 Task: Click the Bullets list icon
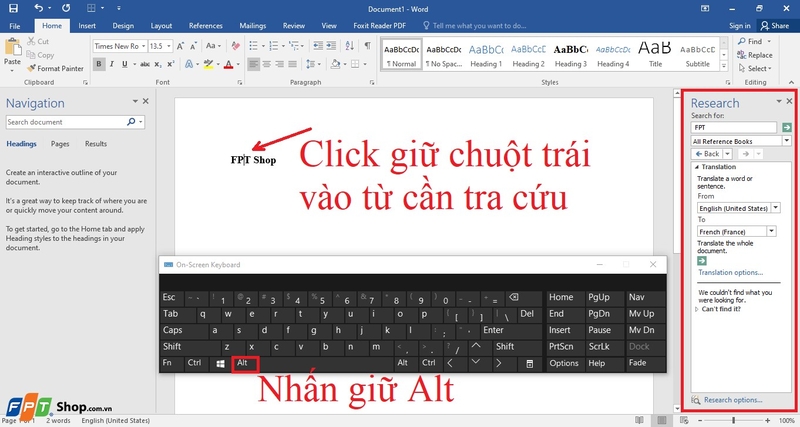pos(254,46)
